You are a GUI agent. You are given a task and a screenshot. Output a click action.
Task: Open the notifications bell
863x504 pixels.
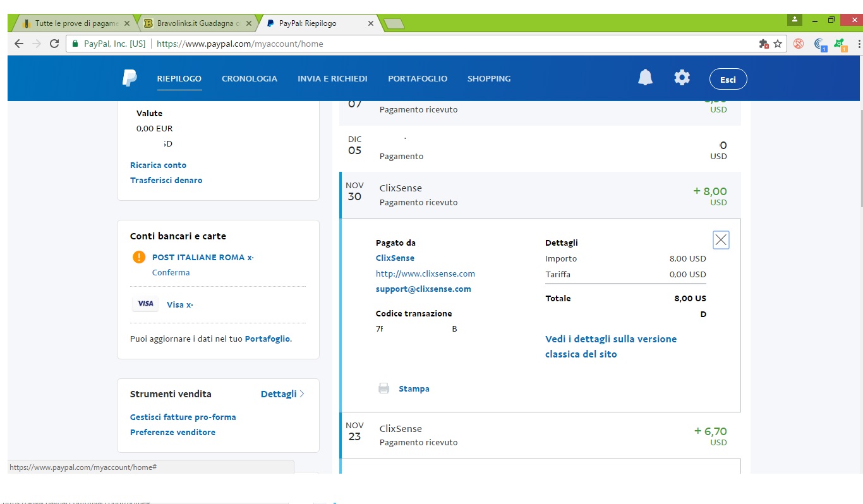click(645, 78)
